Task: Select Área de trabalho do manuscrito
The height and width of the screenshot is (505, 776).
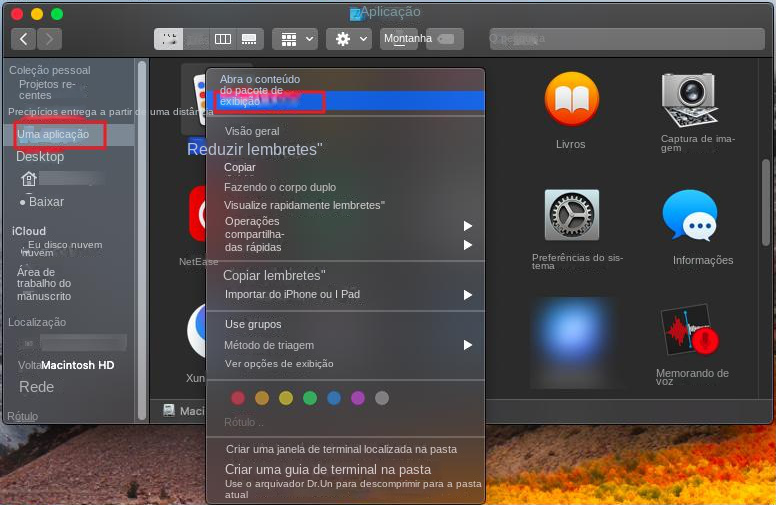Action: click(x=44, y=284)
